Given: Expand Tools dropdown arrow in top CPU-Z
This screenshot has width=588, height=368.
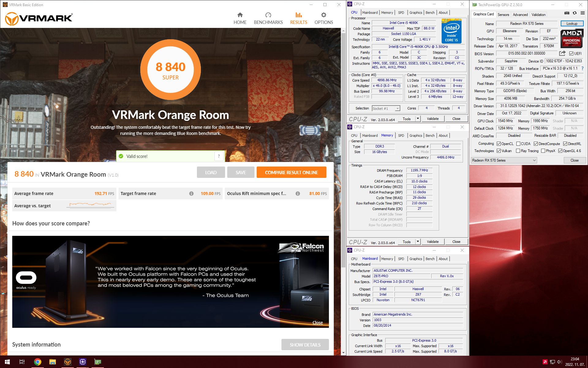Looking at the screenshot, I should point(418,119).
